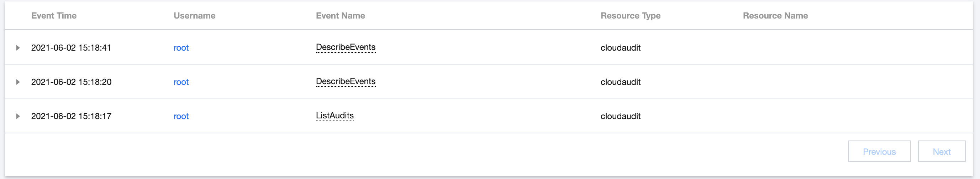Click the Resource Type column header
Image resolution: width=980 pixels, height=179 pixels.
click(x=630, y=16)
